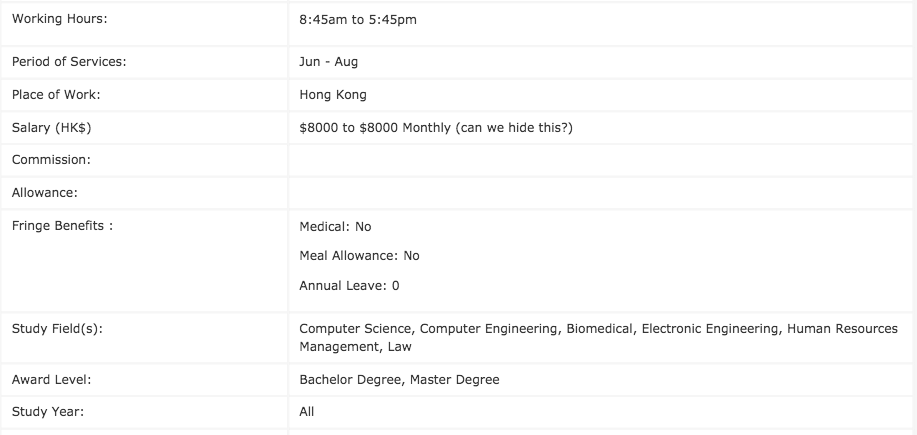Click the Salary (HK$) label
The width and height of the screenshot is (917, 435).
52,128
